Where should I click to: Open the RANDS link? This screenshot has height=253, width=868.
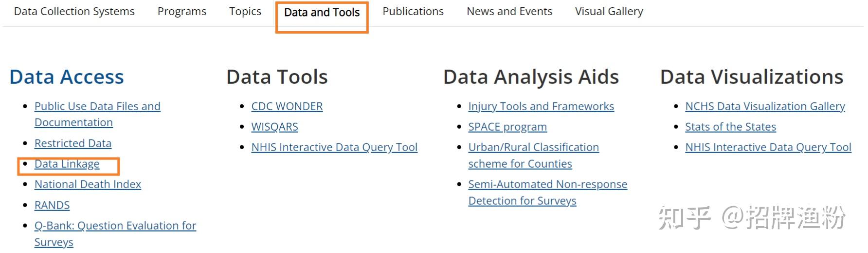(x=52, y=205)
